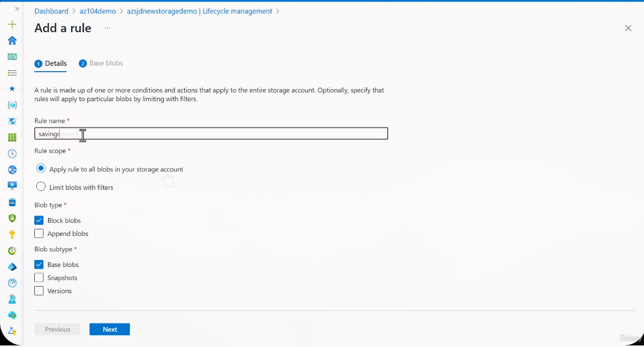Screen dimensions: 644x347
Task: Check the Snapshots blob subtype
Action: 38,277
